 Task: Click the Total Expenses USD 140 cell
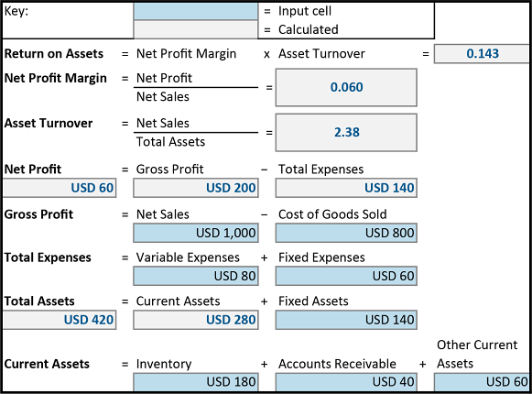tap(346, 188)
